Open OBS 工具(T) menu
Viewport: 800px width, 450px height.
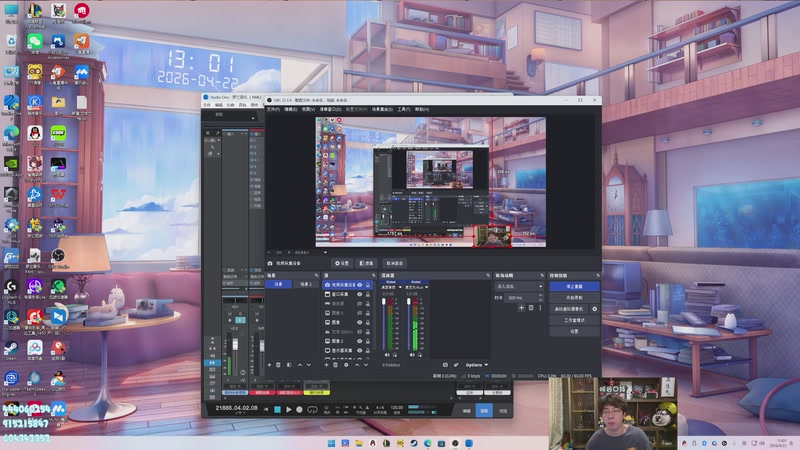pyautogui.click(x=404, y=109)
